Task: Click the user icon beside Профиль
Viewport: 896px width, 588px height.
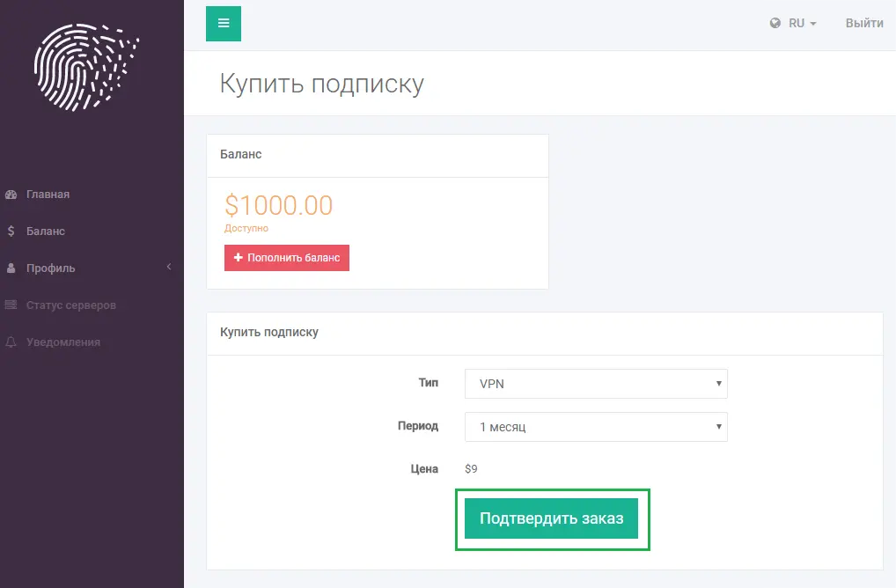Action: tap(11, 268)
